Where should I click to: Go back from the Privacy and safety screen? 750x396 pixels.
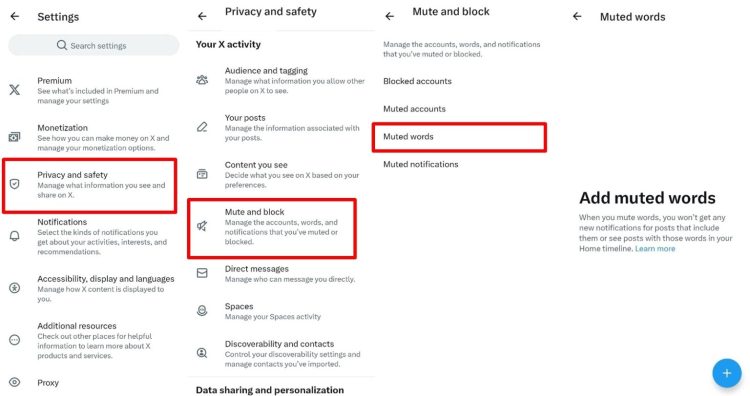202,16
